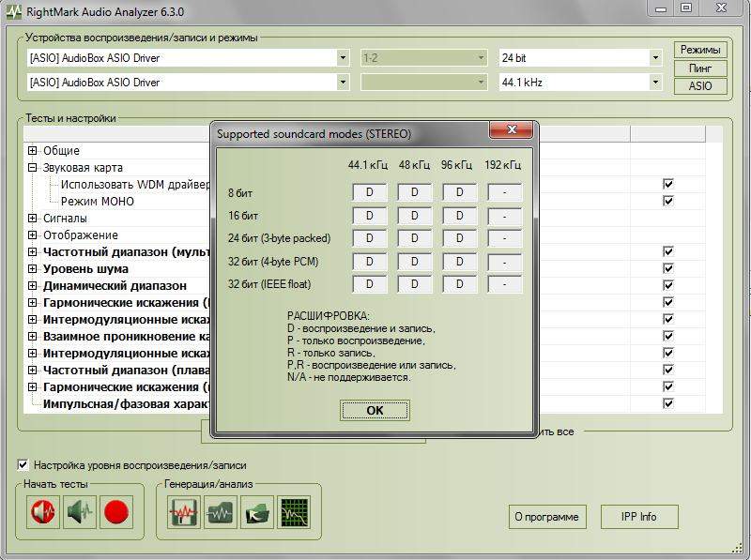Open the spectrum analyzer grid icon
Screen dimensions: 751x560
(x=294, y=513)
